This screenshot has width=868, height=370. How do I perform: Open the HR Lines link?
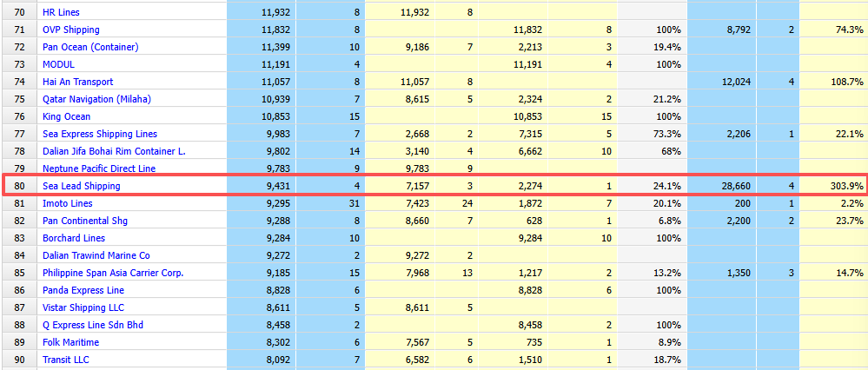tap(61, 11)
